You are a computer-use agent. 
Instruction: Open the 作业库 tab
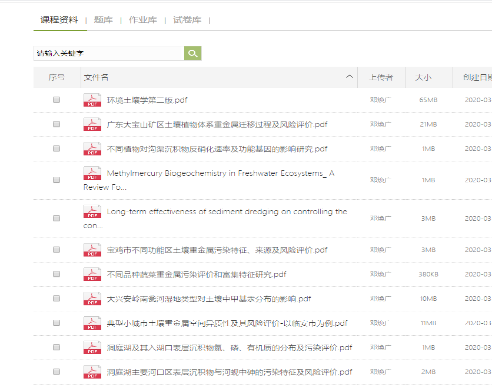[x=143, y=20]
